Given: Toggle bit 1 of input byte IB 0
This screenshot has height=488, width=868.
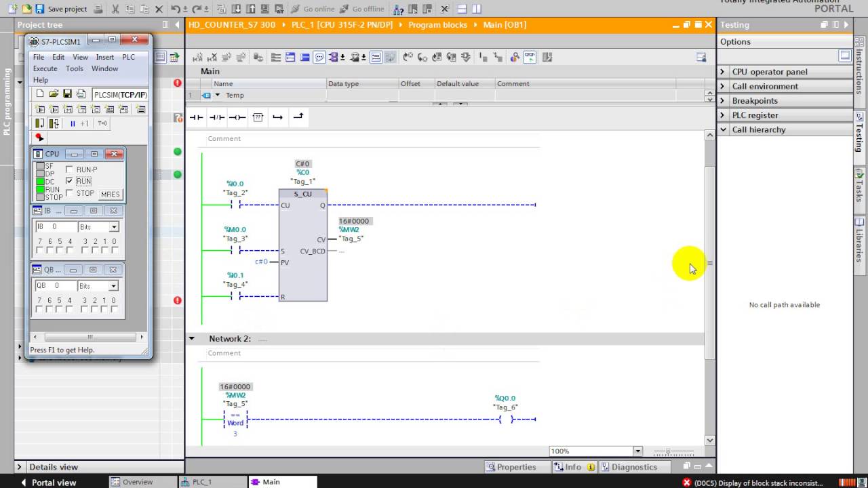Looking at the screenshot, I should point(104,250).
